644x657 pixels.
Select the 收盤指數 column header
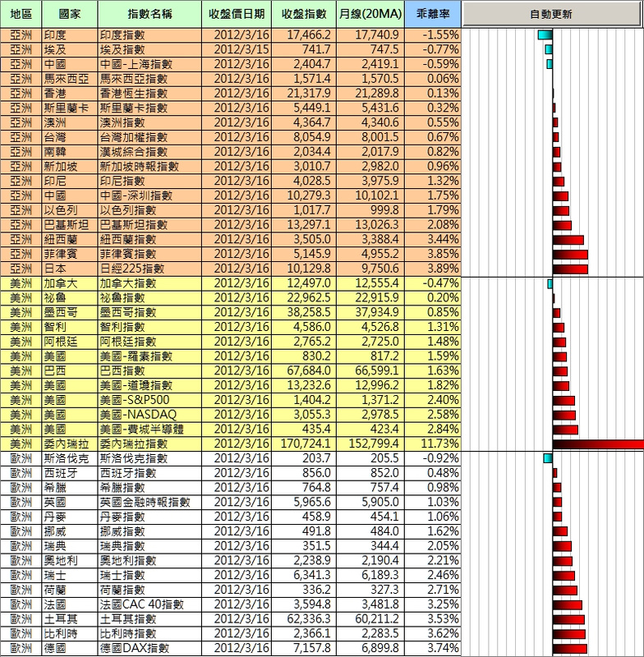coord(304,14)
